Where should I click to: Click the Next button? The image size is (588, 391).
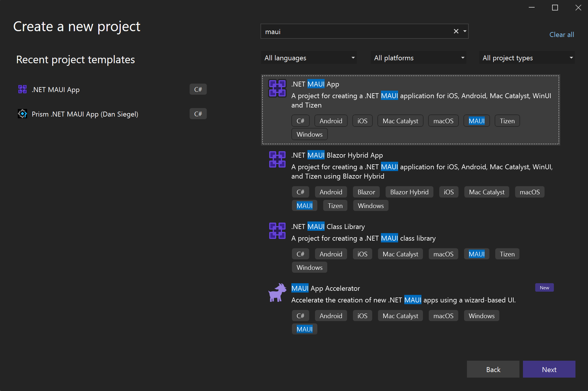click(x=549, y=369)
